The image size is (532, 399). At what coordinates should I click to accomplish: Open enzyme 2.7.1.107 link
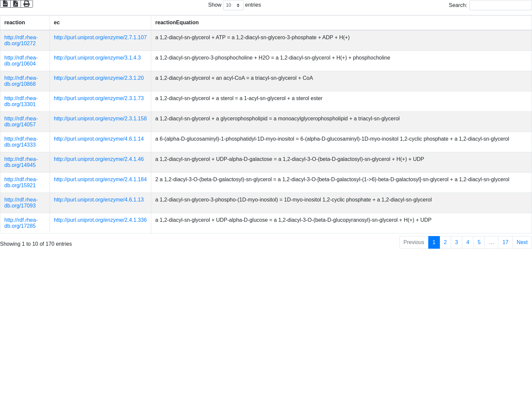100,38
